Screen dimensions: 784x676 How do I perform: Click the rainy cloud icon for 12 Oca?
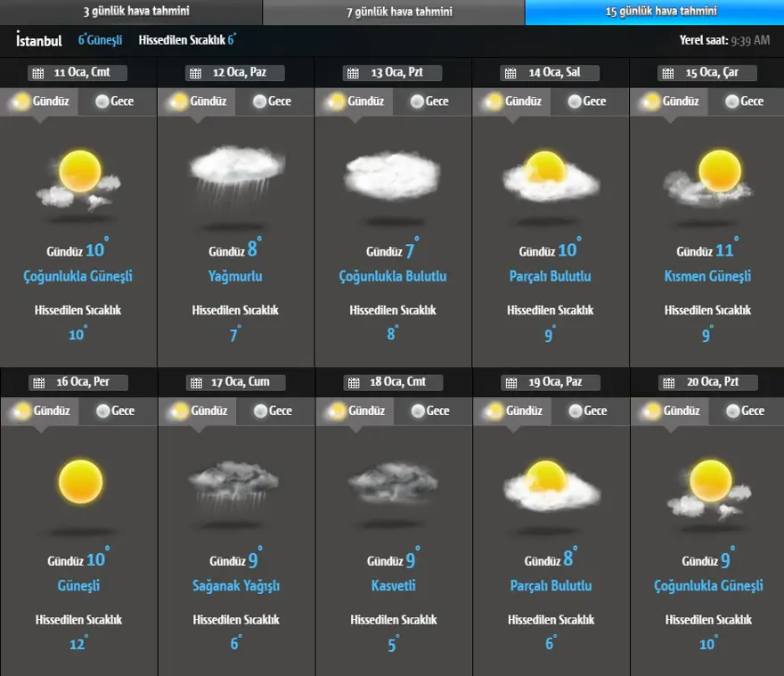coord(236,175)
